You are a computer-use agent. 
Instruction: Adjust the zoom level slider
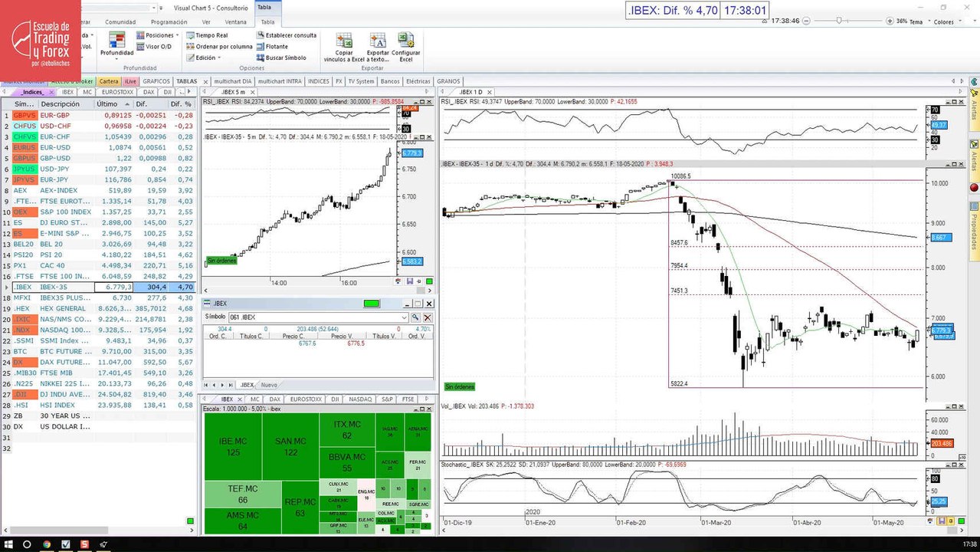(x=839, y=21)
